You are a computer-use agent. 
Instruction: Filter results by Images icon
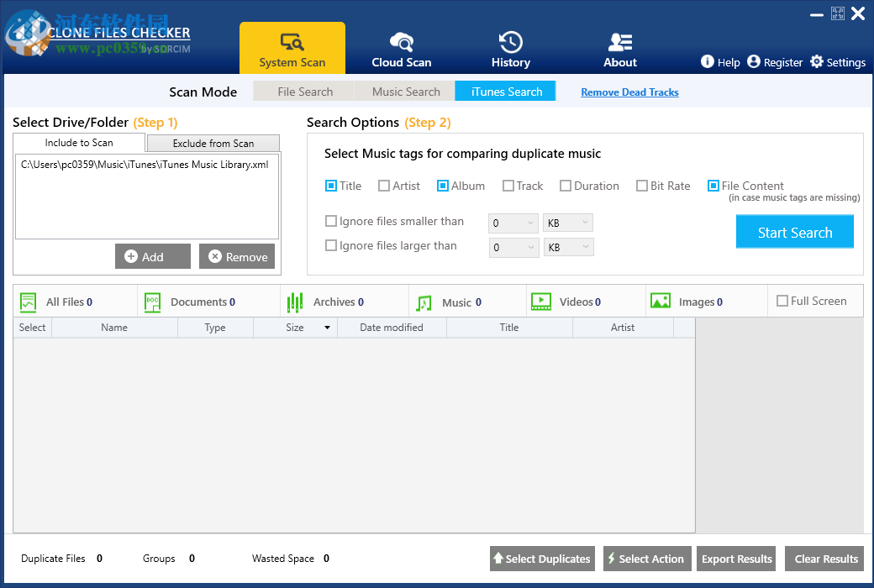pos(661,302)
